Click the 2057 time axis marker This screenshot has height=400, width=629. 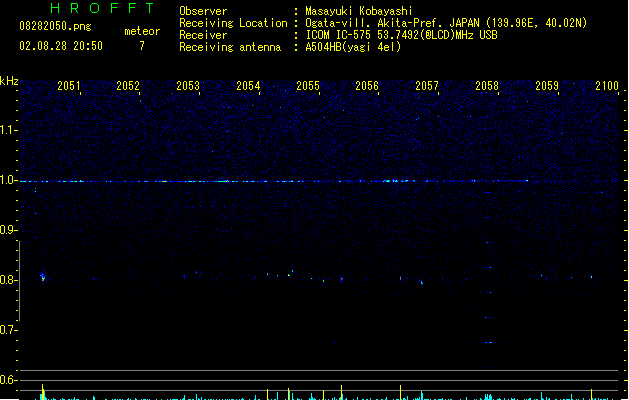click(427, 86)
